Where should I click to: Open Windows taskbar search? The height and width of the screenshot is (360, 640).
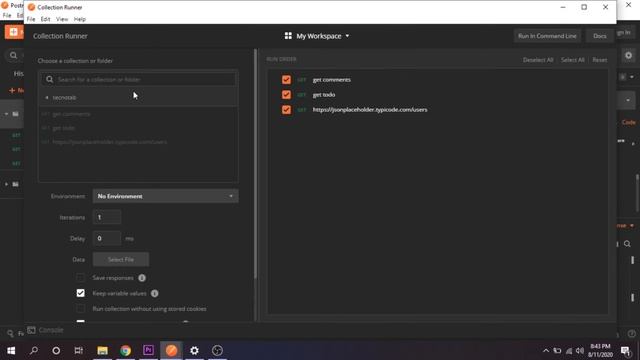pos(34,351)
